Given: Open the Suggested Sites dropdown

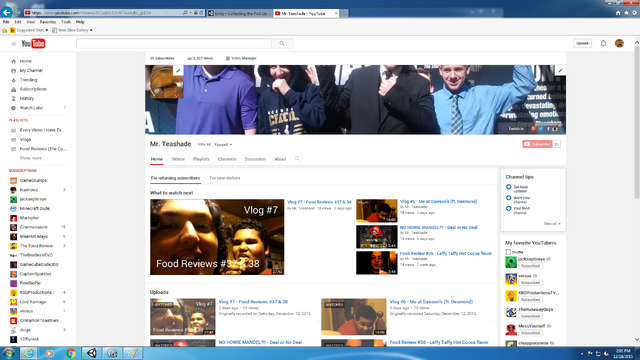Looking at the screenshot, I should [29, 30].
